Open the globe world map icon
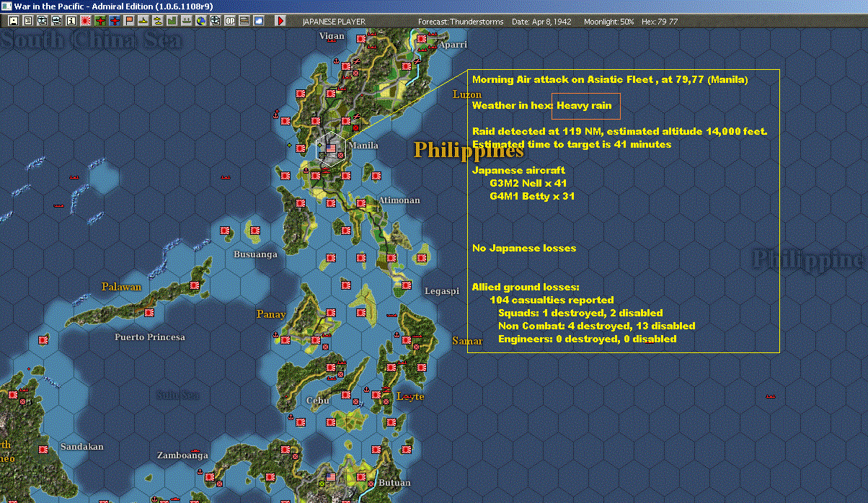Viewport: 868px width, 503px height. 200,21
